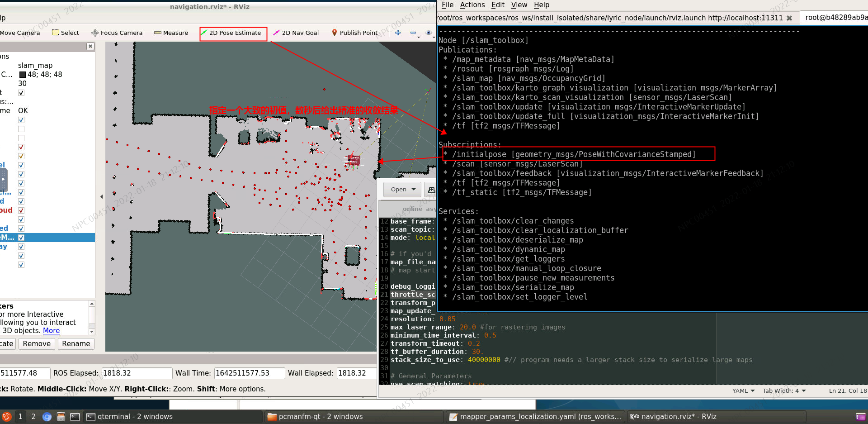Select the 2D Nav Goal tool
868x424 pixels.
(x=296, y=33)
